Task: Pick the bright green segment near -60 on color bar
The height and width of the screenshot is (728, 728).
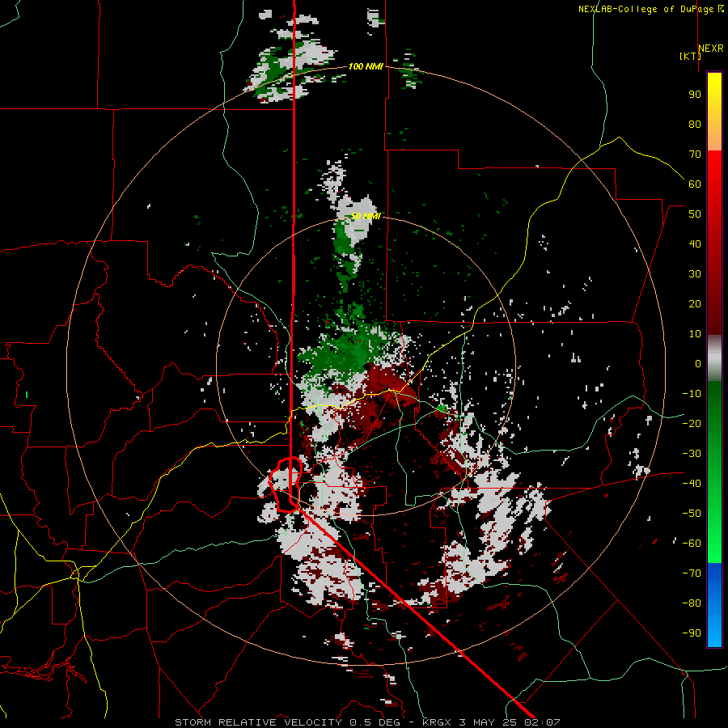Action: (x=714, y=544)
